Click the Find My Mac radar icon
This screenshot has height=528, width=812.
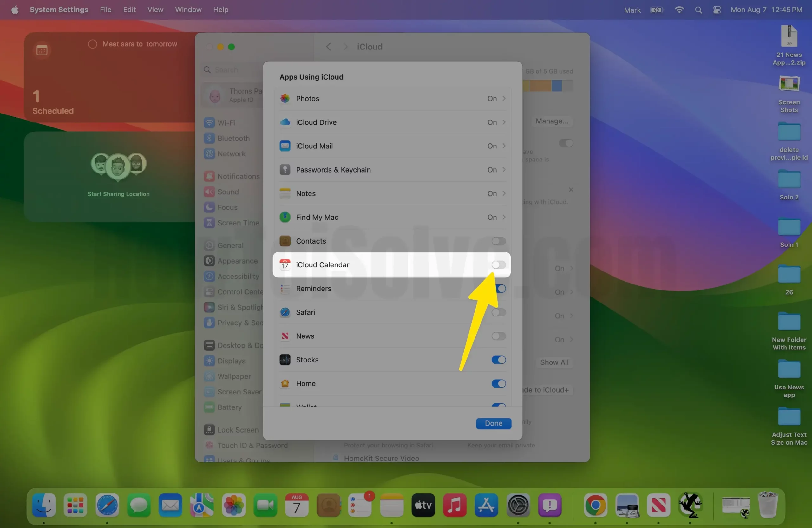tap(285, 217)
